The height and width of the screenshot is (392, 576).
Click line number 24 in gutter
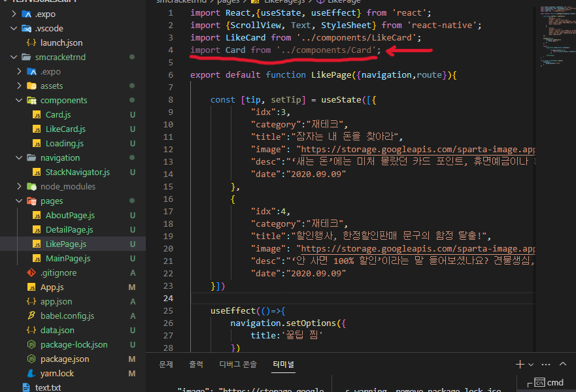(x=168, y=298)
